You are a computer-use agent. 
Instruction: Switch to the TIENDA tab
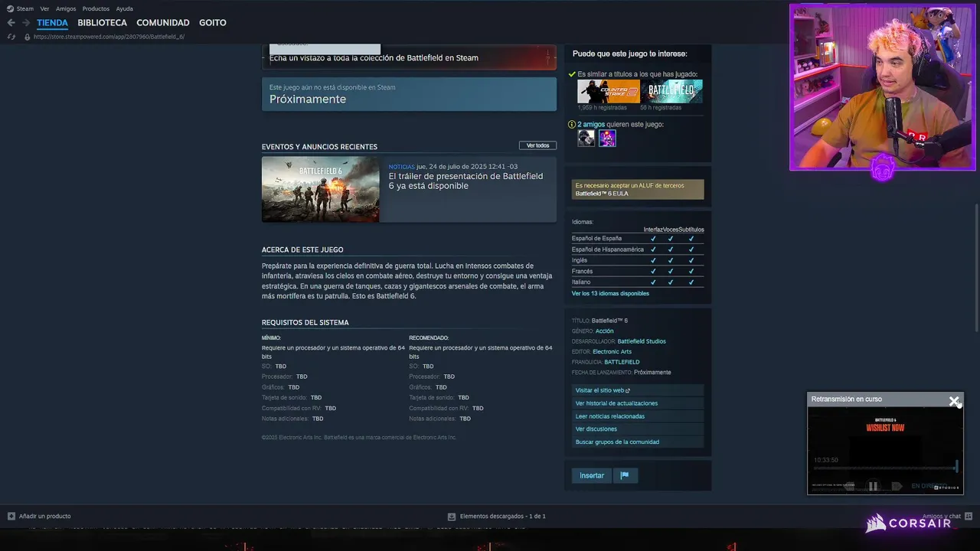(52, 23)
